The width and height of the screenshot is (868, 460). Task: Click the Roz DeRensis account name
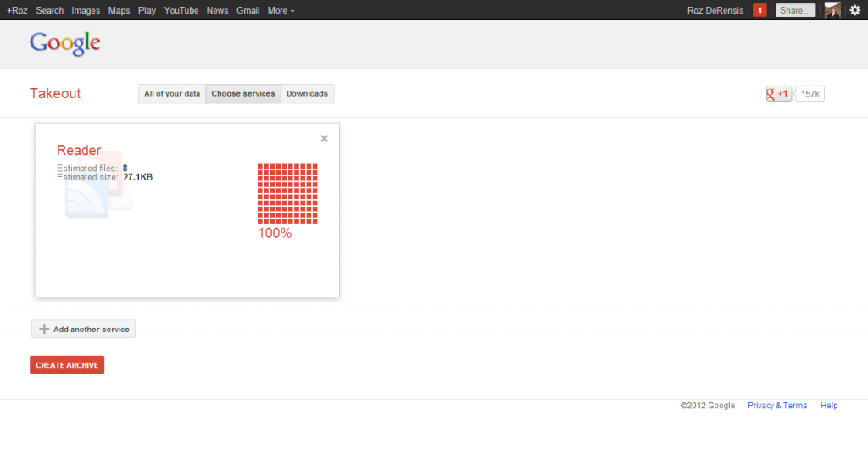coord(715,10)
